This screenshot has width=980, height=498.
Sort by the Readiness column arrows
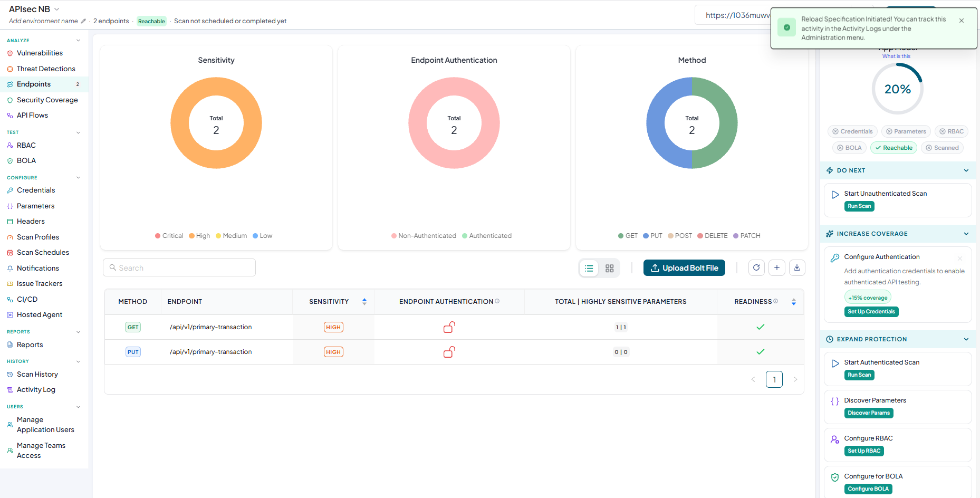tap(794, 302)
